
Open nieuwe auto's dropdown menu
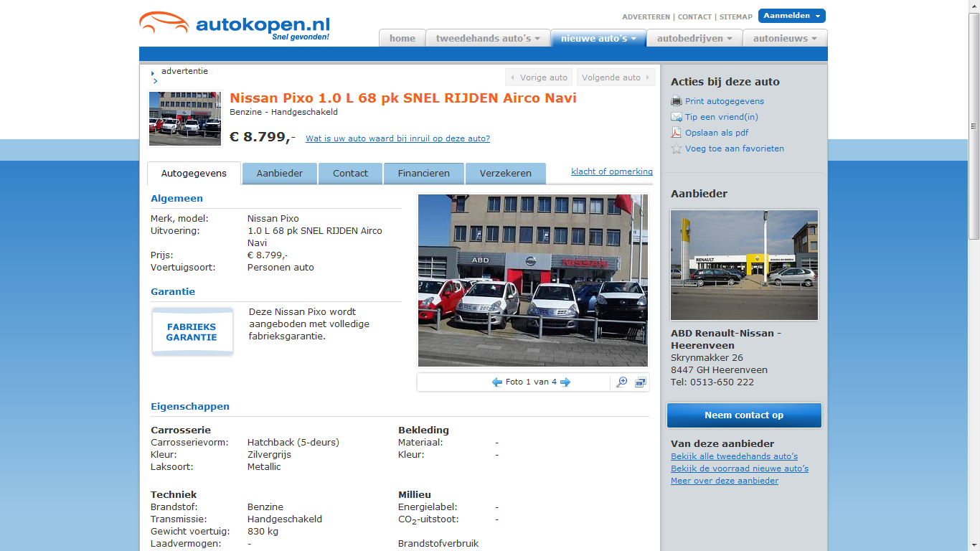[x=598, y=38]
